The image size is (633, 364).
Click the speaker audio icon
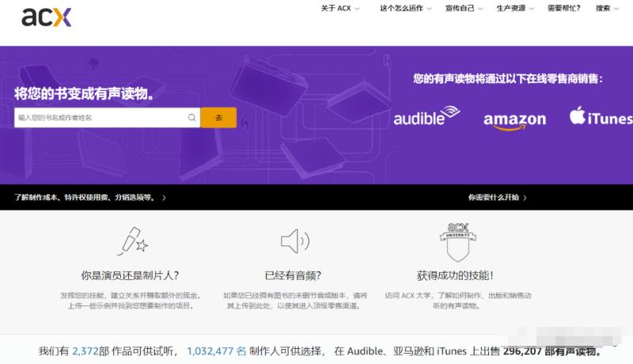pos(294,241)
